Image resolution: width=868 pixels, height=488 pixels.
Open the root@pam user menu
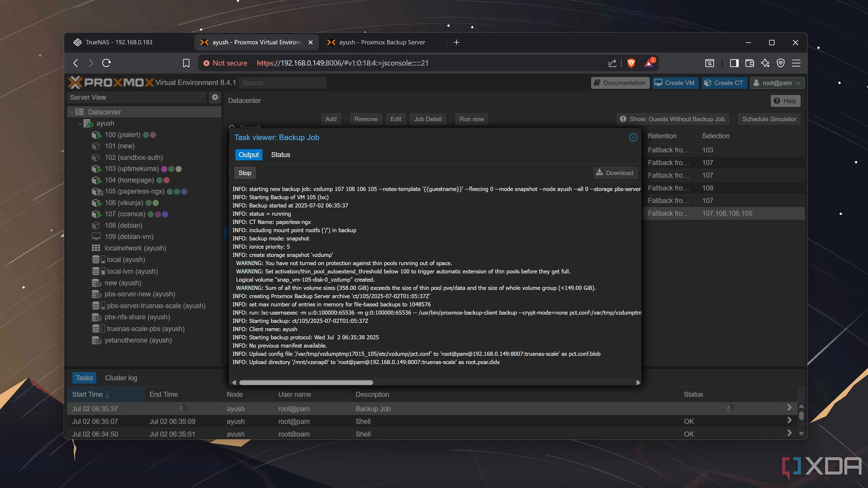(x=777, y=83)
